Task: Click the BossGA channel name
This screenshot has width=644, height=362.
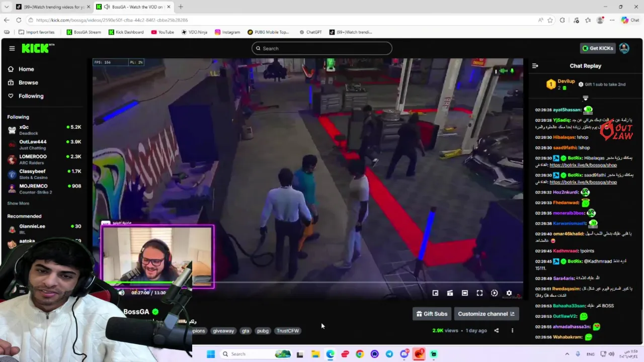Action: click(136, 312)
